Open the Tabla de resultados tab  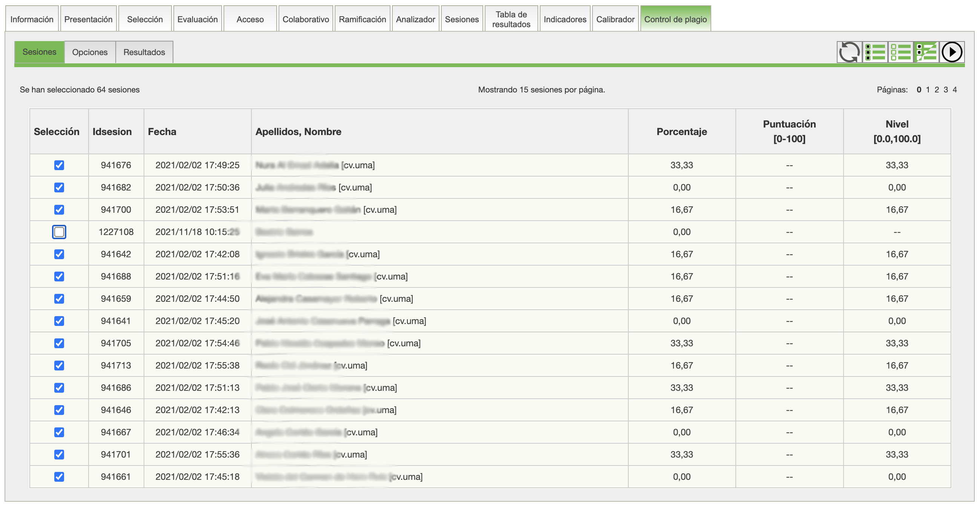pos(511,19)
